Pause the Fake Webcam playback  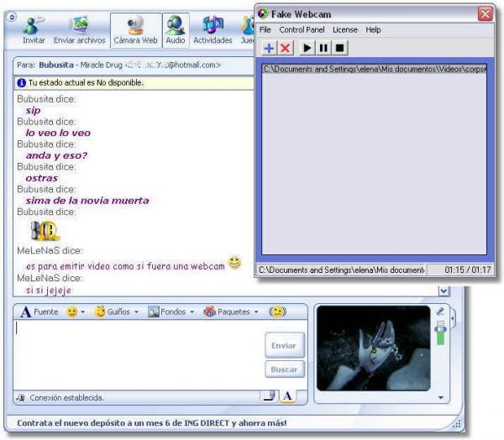(x=323, y=48)
